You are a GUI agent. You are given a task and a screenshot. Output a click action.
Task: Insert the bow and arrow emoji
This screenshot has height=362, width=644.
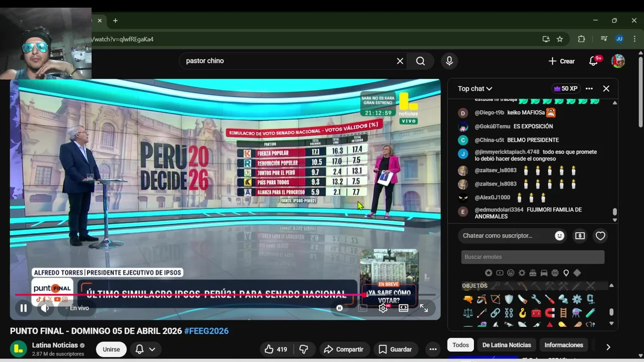(x=495, y=300)
